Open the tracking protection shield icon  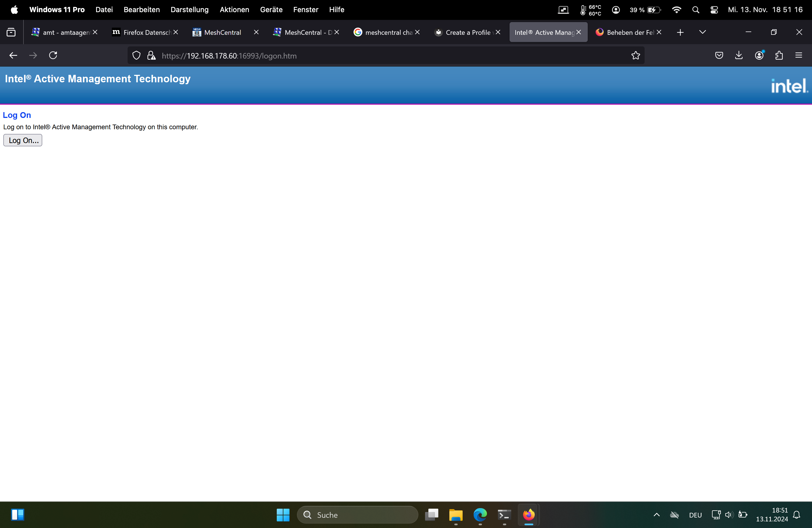point(136,55)
